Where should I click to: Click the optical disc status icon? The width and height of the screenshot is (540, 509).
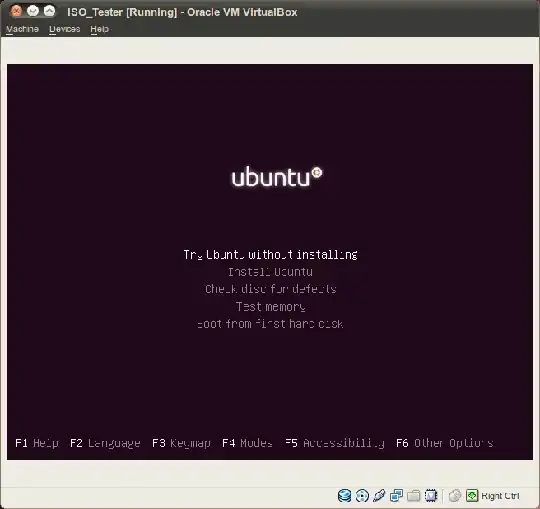click(x=362, y=496)
